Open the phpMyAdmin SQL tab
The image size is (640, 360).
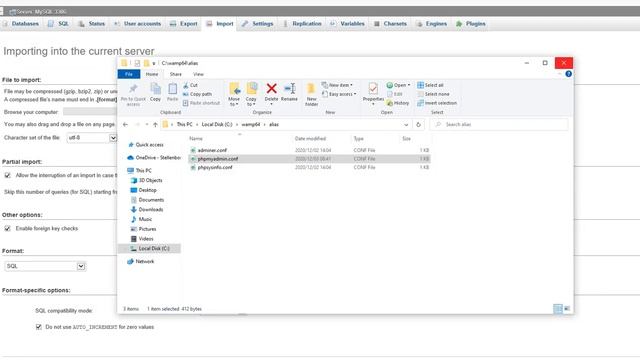pyautogui.click(x=58, y=24)
